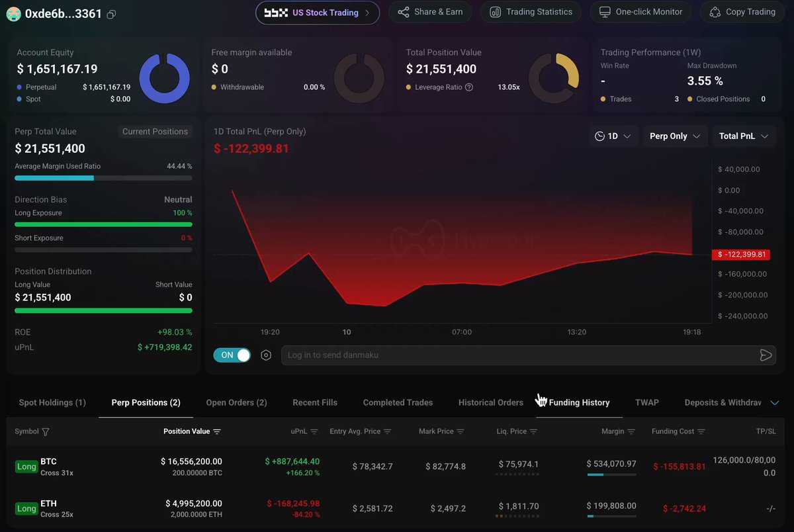Screen dimensions: 794x532
Task: Click the wallet avatar icon
Action: pyautogui.click(x=13, y=13)
